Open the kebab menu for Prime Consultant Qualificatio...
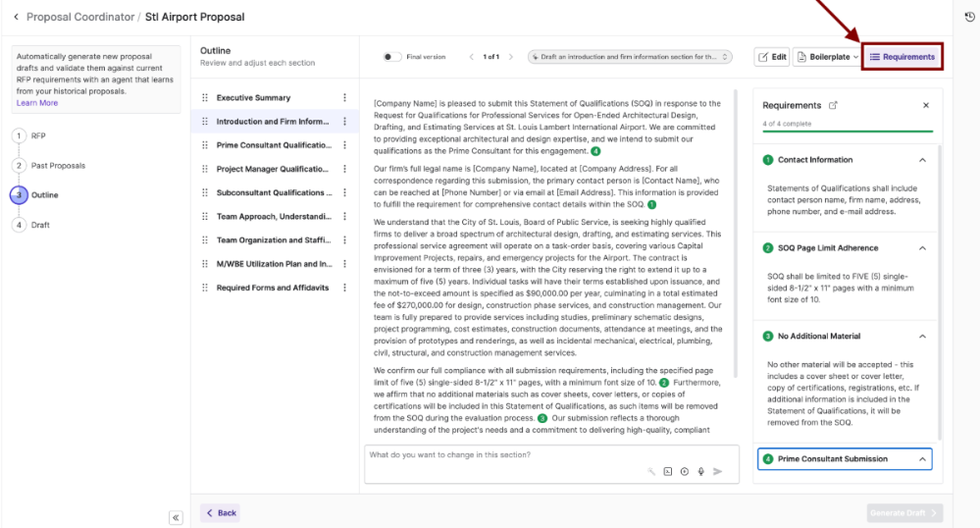 tap(344, 145)
